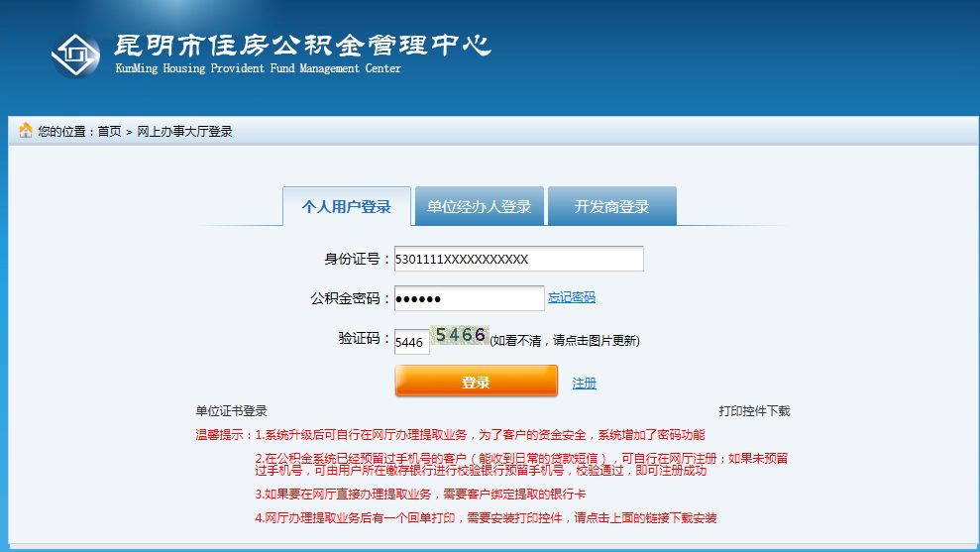Switch to the 单位经办人登录 tab
980x552 pixels.
tap(480, 206)
